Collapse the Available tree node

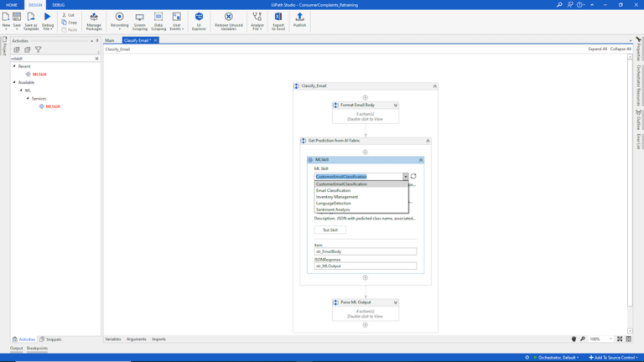pyautogui.click(x=14, y=82)
